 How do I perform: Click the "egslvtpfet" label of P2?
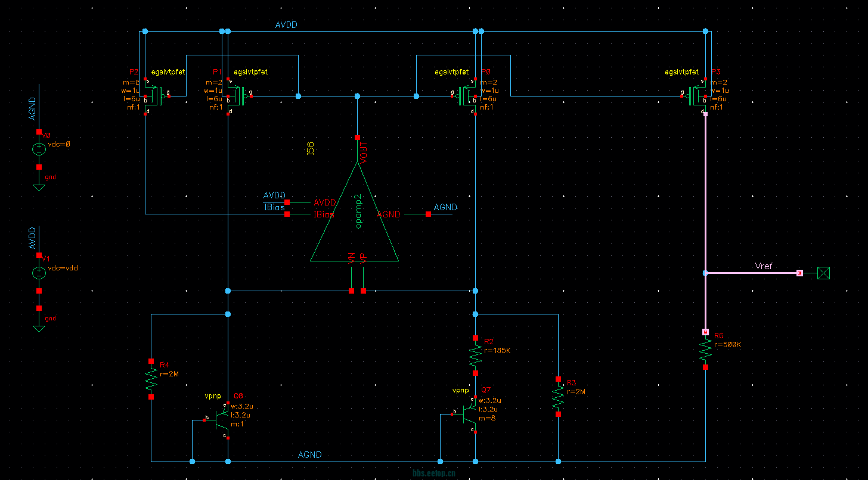coord(168,71)
